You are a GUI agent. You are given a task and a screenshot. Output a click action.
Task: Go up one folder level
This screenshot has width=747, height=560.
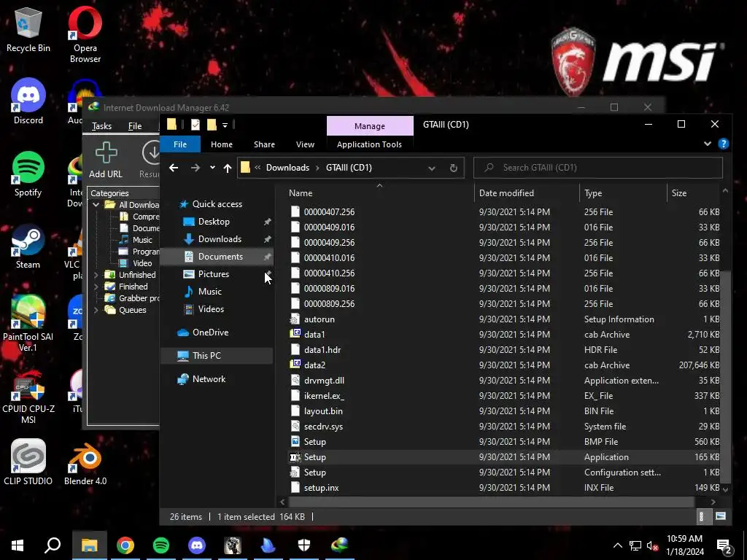coord(228,168)
